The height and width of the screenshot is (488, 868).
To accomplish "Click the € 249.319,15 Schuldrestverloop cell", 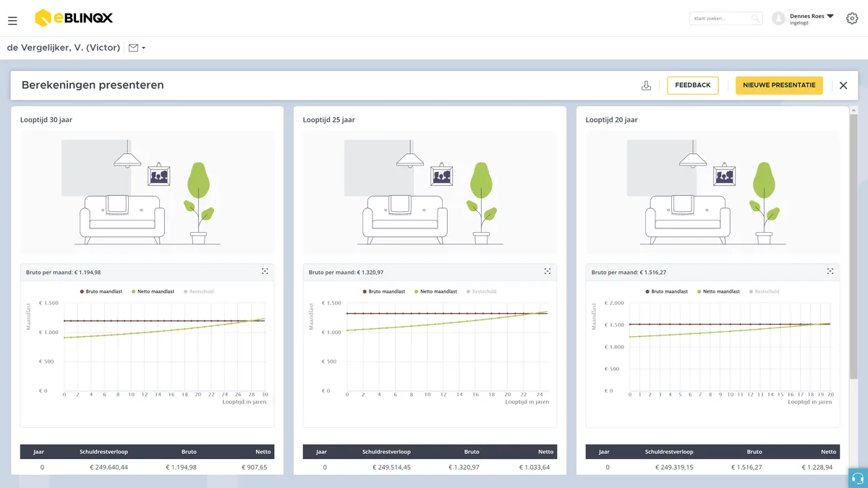I will (x=673, y=468).
